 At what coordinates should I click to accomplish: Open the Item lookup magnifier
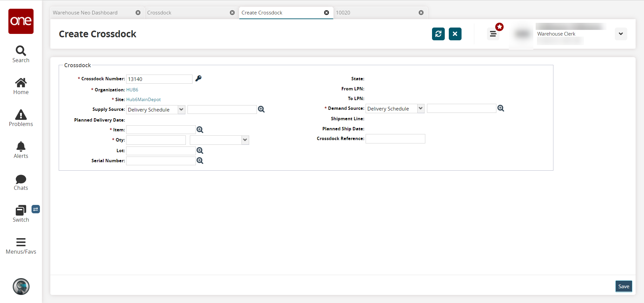(200, 130)
